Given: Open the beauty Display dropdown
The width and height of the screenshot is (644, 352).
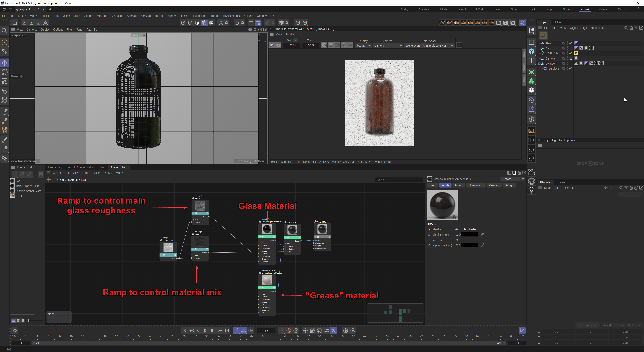Looking at the screenshot, I should [364, 46].
